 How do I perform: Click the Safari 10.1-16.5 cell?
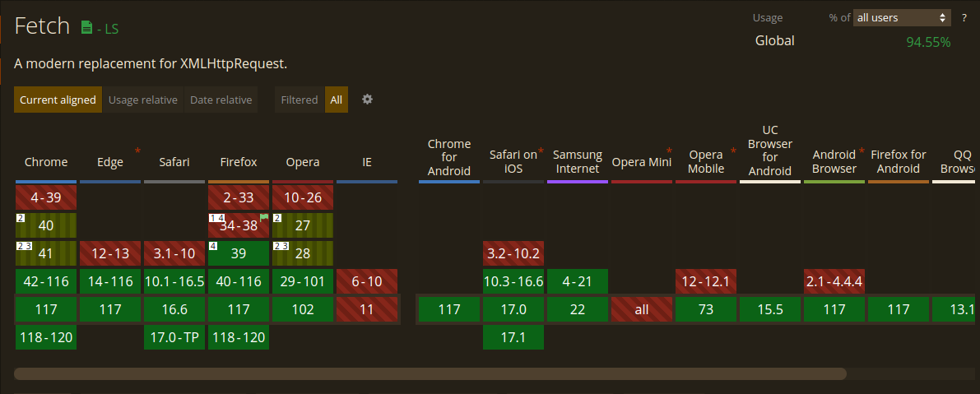click(x=174, y=281)
